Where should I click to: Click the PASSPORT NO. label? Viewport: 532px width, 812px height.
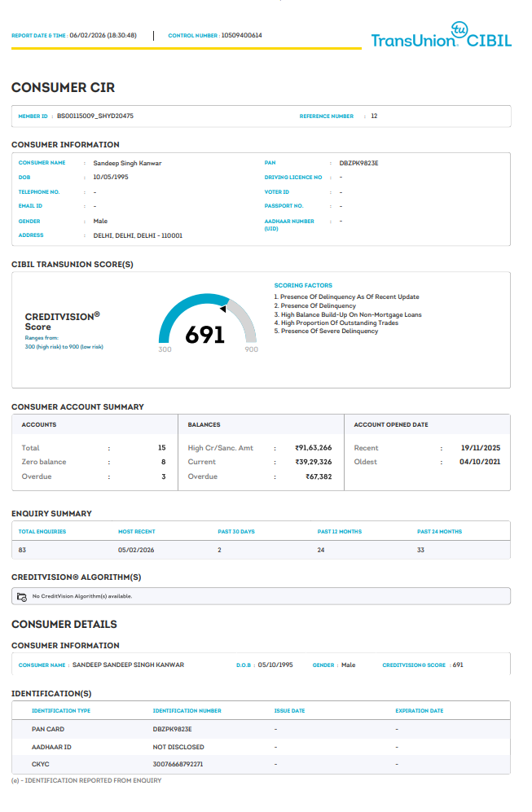coord(284,206)
